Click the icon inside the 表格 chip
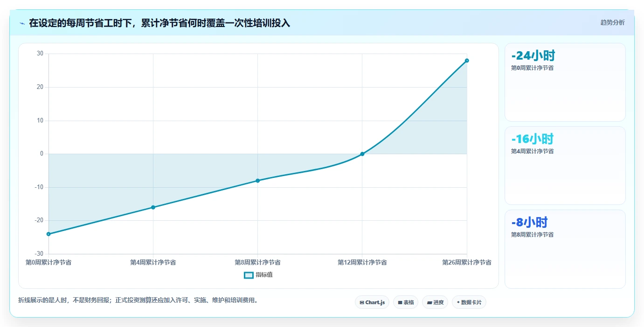Screen dimensions: 644x327 pyautogui.click(x=400, y=302)
